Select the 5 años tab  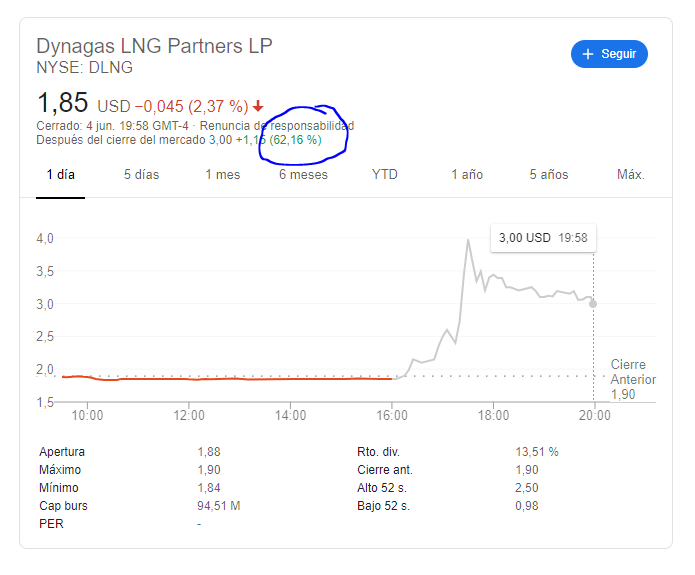pyautogui.click(x=549, y=174)
